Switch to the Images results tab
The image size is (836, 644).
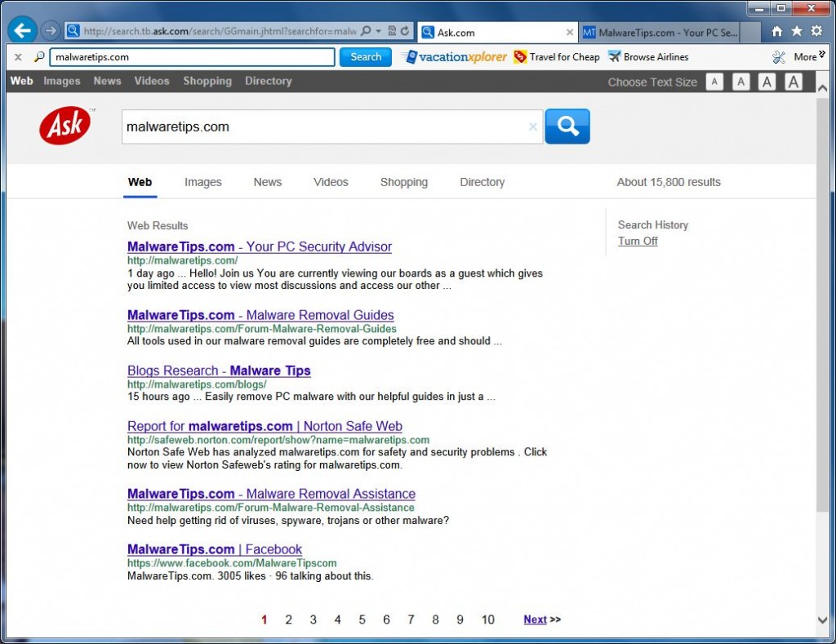pos(202,182)
